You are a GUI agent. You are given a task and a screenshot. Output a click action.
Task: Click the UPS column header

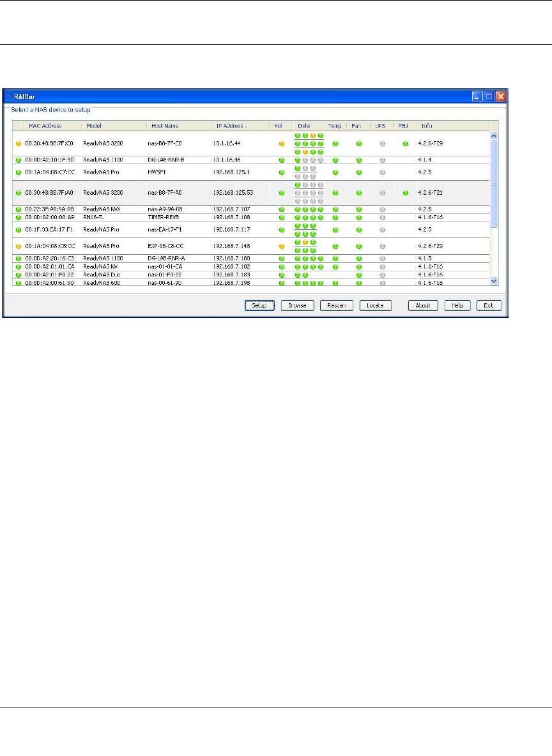tap(381, 126)
